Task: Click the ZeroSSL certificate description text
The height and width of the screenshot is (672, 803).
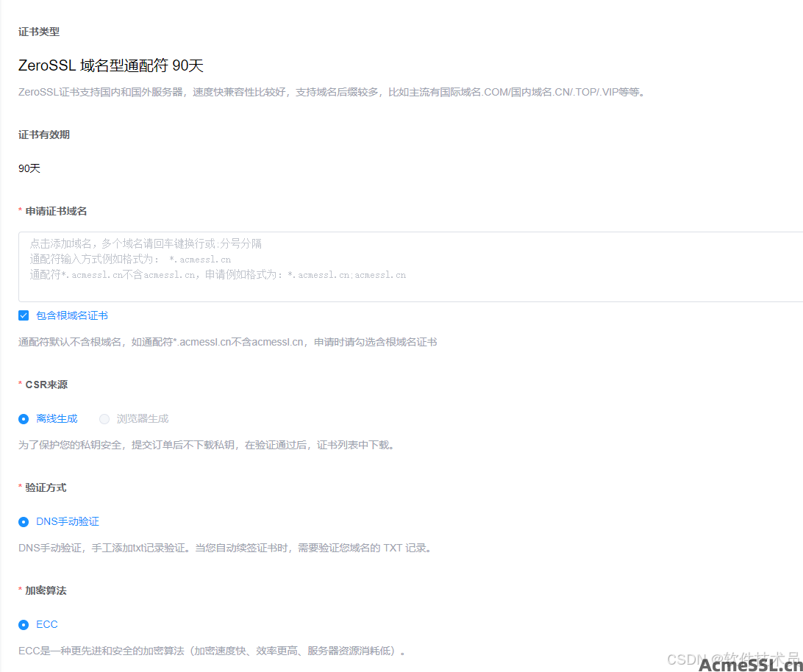Action: pyautogui.click(x=332, y=93)
